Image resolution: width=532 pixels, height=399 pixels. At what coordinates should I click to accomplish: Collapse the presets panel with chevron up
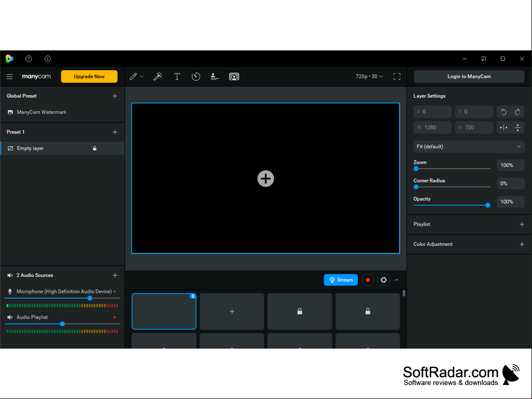click(x=397, y=280)
